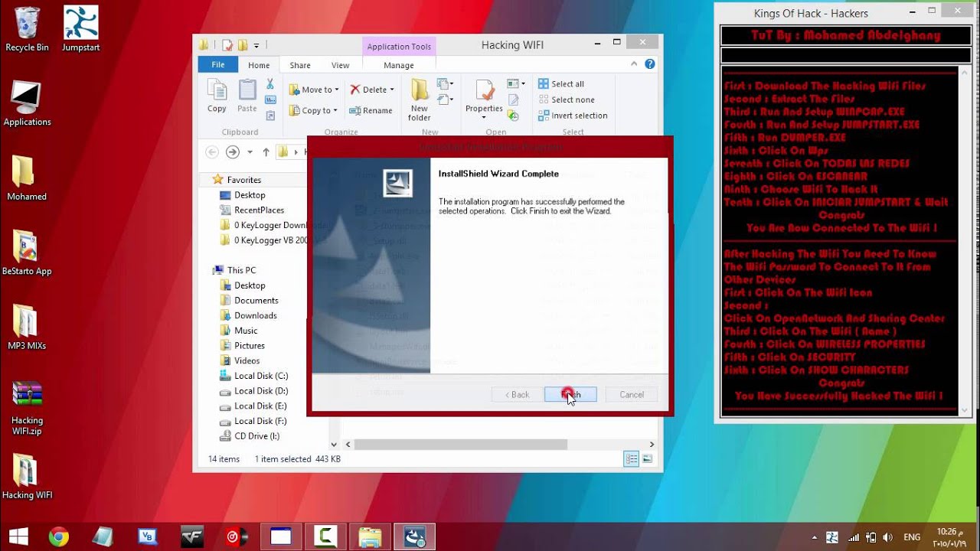Click Invert selection
Viewport: 980px width, 551px height.
pos(572,116)
